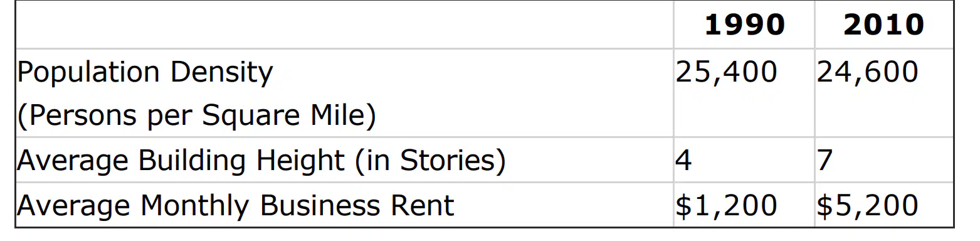
Task: Click the Average Monthly Business Rent label
Action: click(236, 206)
